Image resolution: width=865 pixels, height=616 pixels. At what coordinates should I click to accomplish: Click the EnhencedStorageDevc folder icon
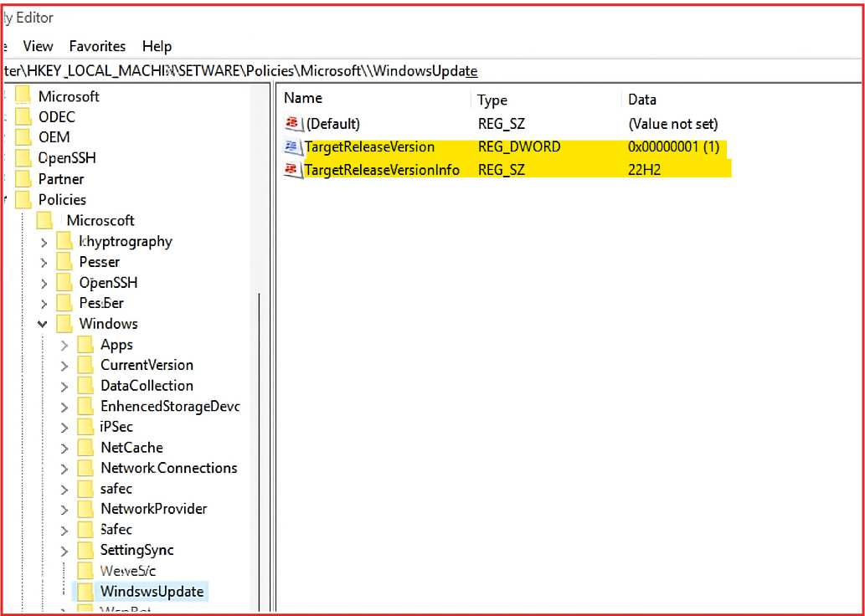point(85,407)
